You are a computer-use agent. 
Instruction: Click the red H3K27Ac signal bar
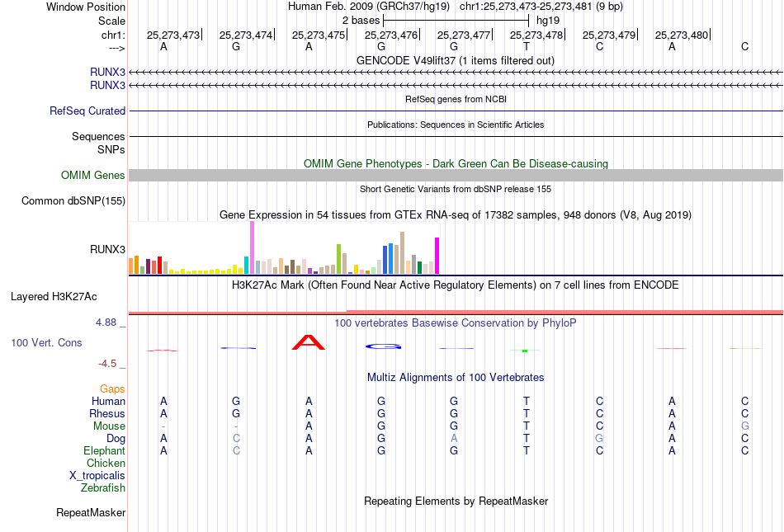click(456, 313)
